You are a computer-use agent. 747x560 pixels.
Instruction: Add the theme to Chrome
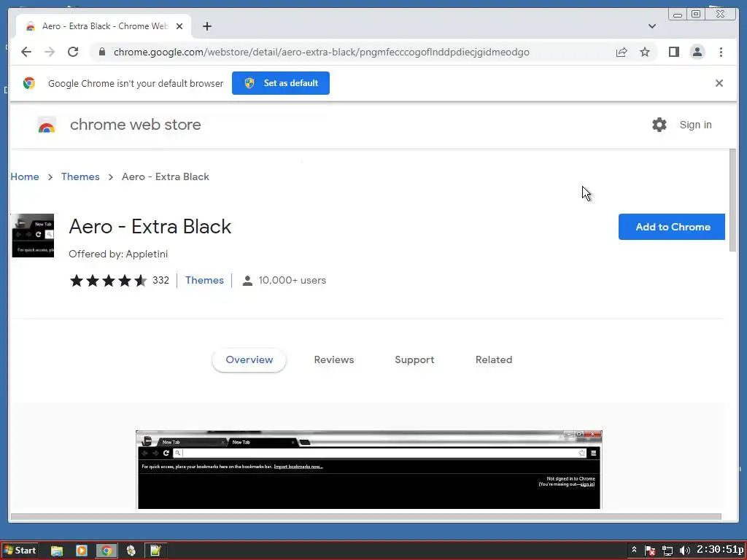(672, 227)
